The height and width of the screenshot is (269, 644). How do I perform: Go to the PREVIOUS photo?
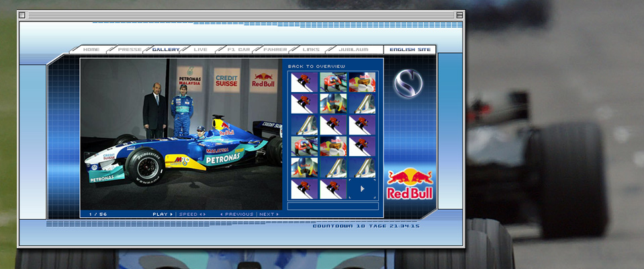coord(238,215)
